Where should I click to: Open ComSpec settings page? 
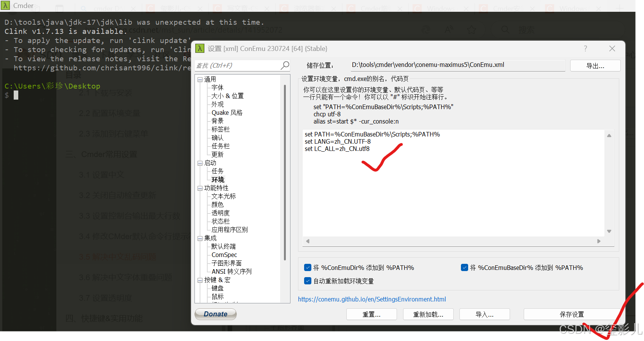coord(225,255)
